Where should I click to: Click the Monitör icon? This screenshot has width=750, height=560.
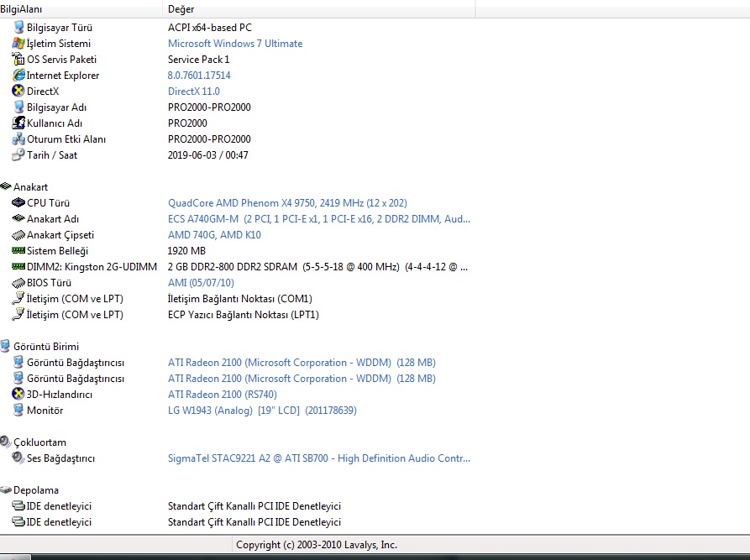click(18, 411)
